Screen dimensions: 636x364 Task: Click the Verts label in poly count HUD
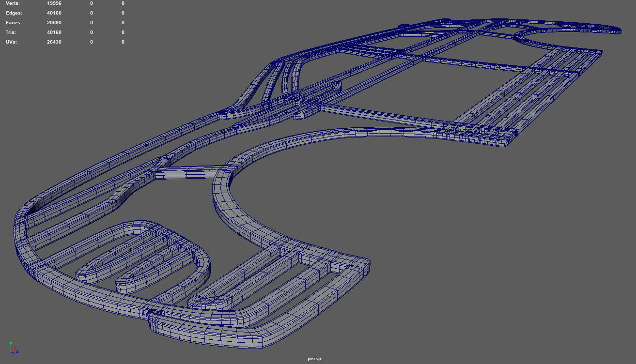[13, 3]
